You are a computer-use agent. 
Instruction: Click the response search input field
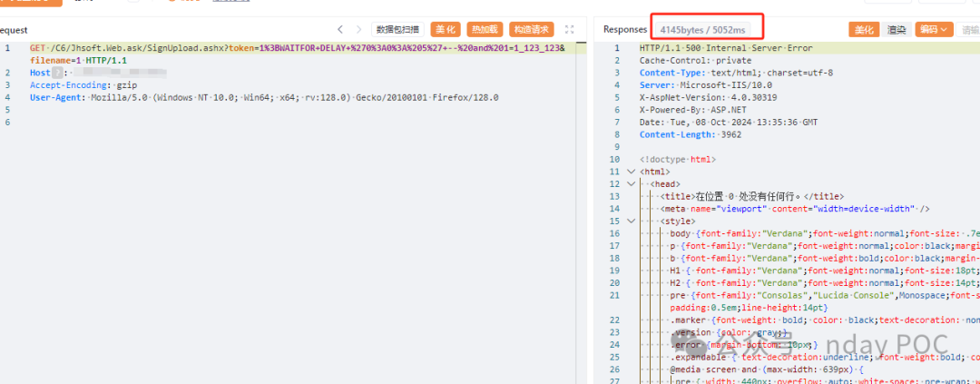point(968,29)
